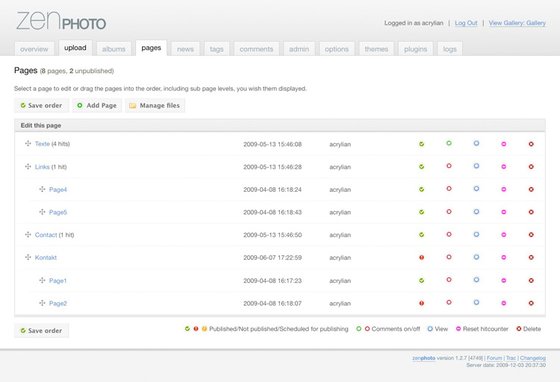Click the top Save order button

[x=41, y=105]
